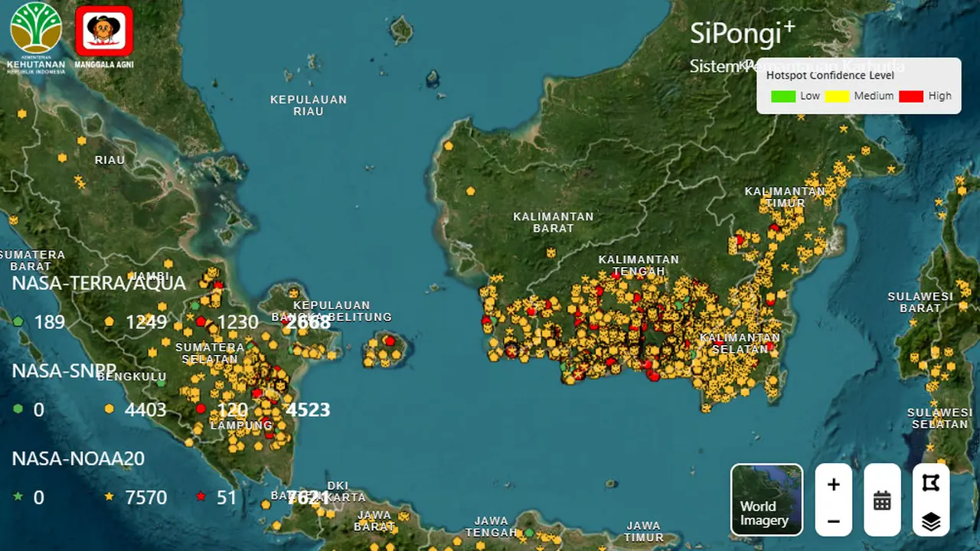Click the KALIMANTAN TIMUR map label
Image resolution: width=980 pixels, height=551 pixels.
[785, 197]
